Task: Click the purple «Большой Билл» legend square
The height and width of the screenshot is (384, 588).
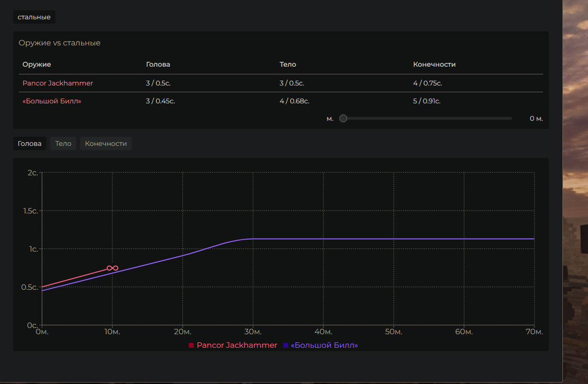Action: (x=286, y=345)
